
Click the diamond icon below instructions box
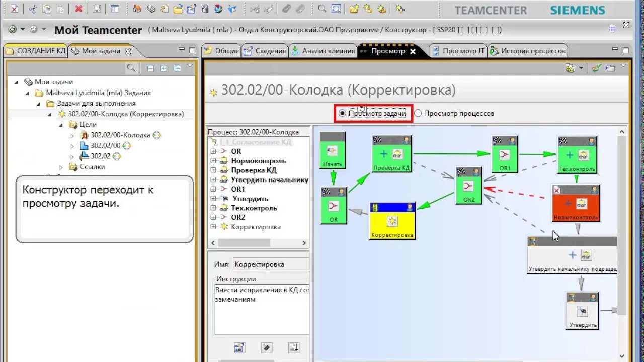[267, 347]
